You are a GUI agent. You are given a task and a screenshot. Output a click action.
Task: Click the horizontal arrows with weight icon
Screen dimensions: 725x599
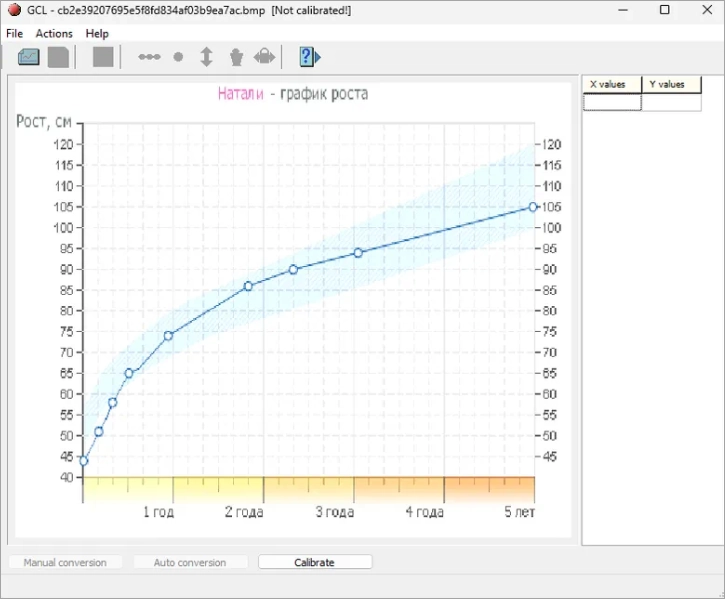tap(264, 57)
